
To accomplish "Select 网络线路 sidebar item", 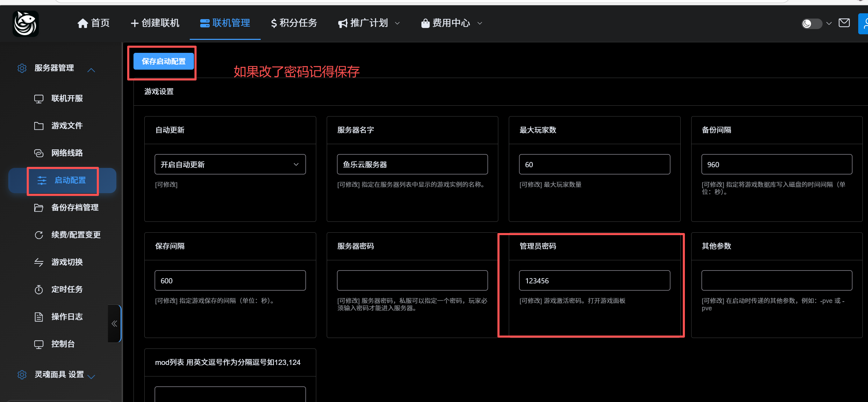I will (x=67, y=153).
